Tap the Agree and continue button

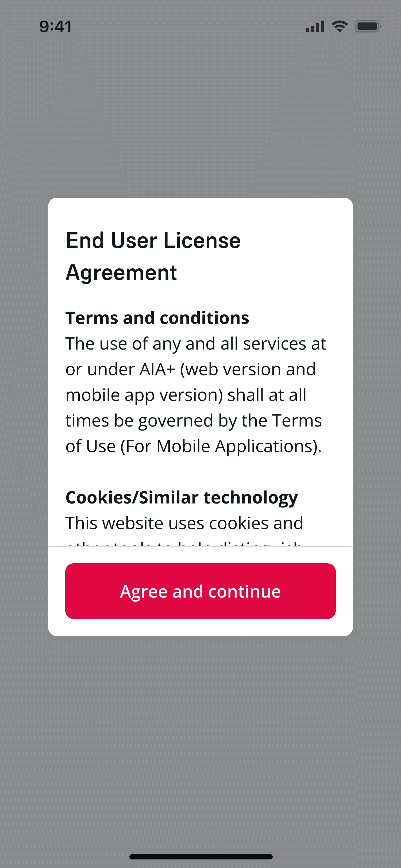[x=200, y=591]
